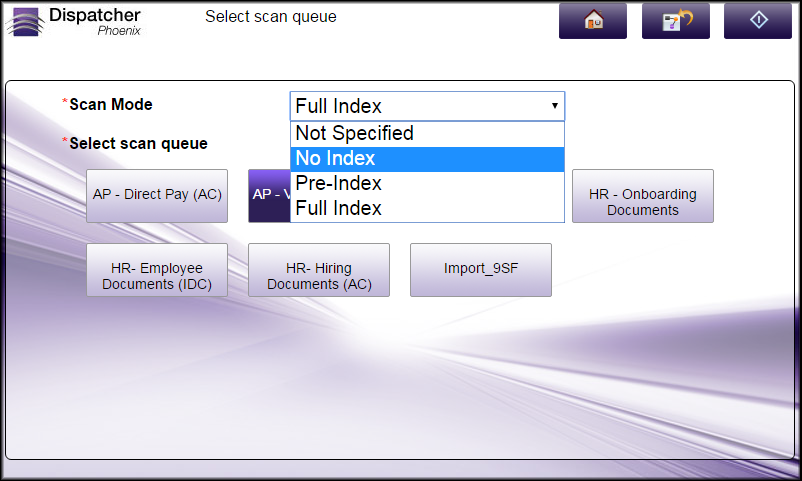Click the 'Scan Mode' label
802x481 pixels.
click(110, 104)
